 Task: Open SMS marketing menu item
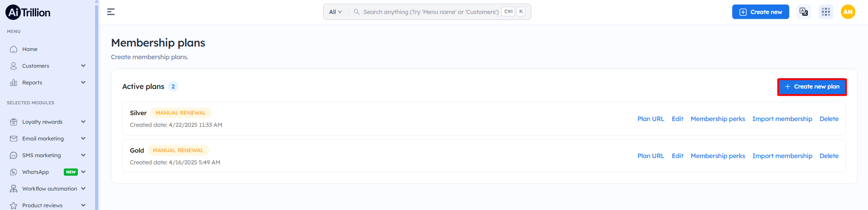pos(41,155)
